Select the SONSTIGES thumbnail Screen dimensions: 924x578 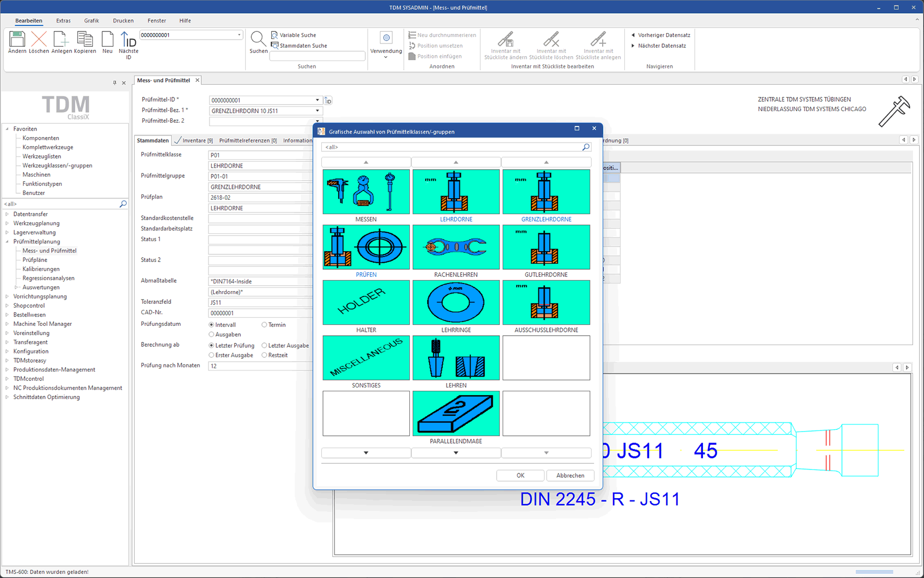tap(366, 358)
